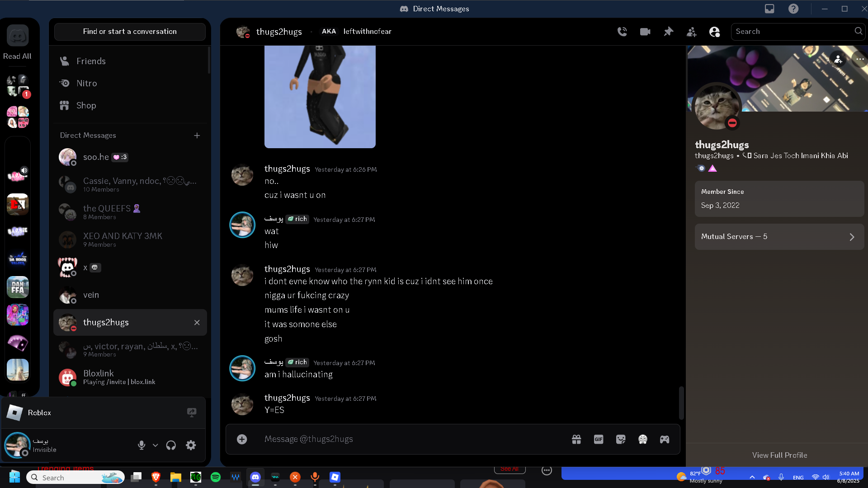Open the Friends tab

tap(130, 61)
